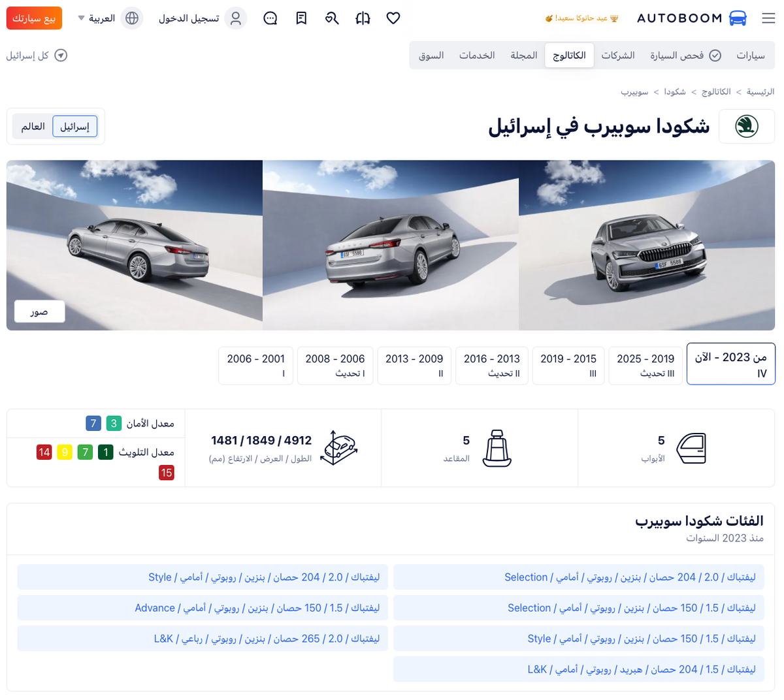The height and width of the screenshot is (700, 784).
Task: Click the بيع سيارتك sell button
Action: [x=34, y=18]
